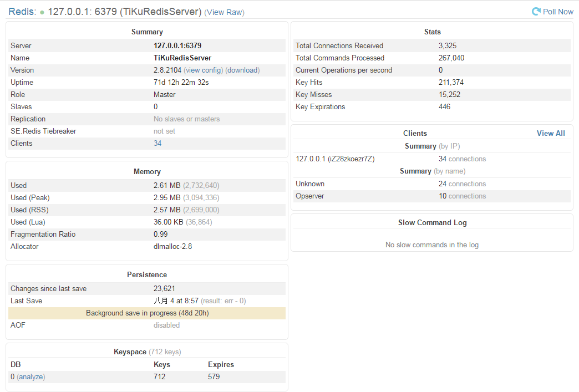Image resolution: width=579 pixels, height=392 pixels.
Task: Click the version download link
Action: pos(242,70)
